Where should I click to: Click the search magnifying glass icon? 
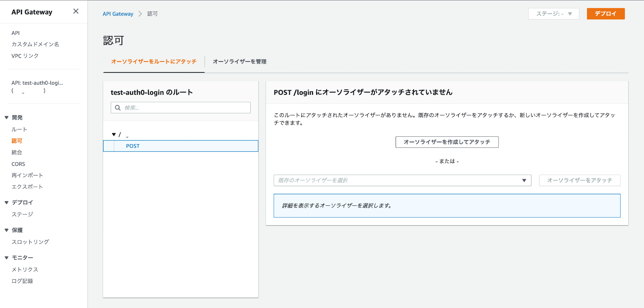pyautogui.click(x=117, y=107)
